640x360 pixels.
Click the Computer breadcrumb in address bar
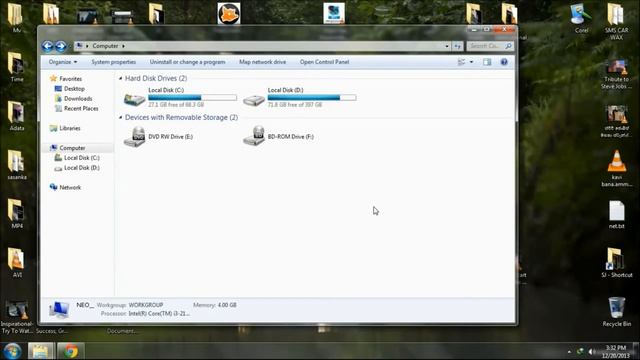pos(105,46)
